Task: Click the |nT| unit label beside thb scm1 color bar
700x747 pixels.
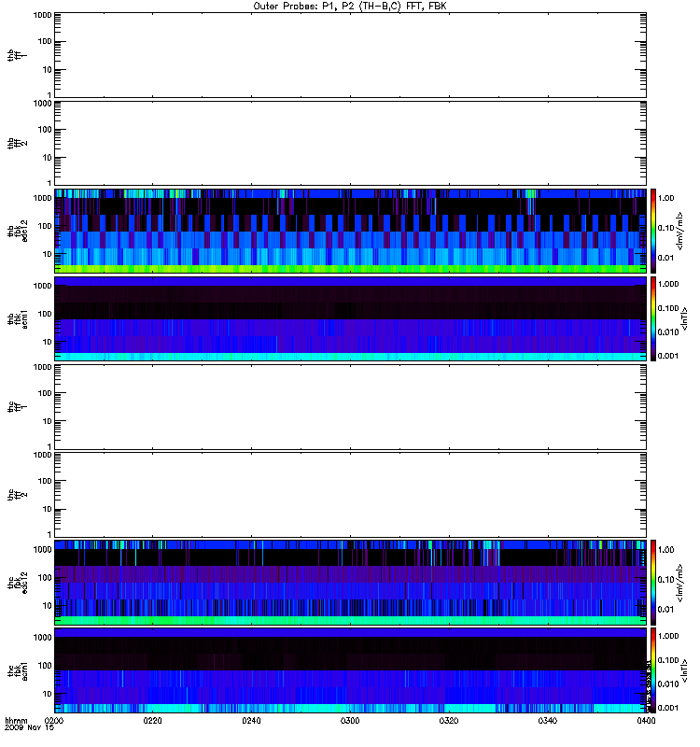Action: point(684,318)
